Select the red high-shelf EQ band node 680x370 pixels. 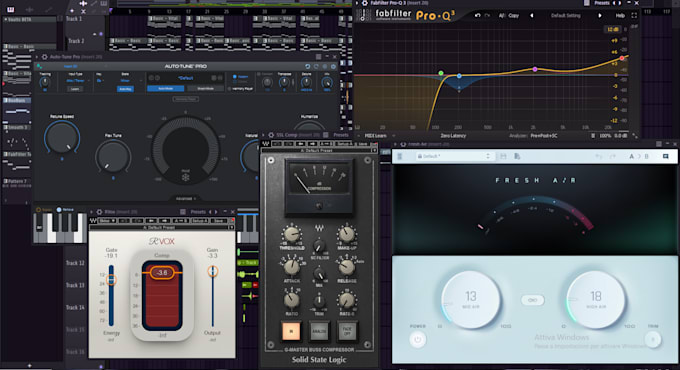coord(622,58)
